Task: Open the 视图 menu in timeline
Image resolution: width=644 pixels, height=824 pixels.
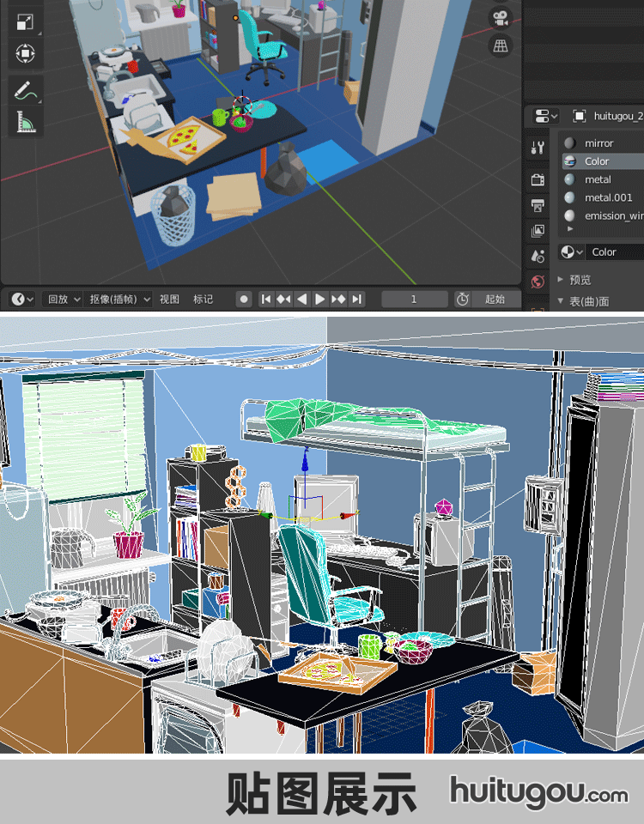Action: [x=169, y=299]
